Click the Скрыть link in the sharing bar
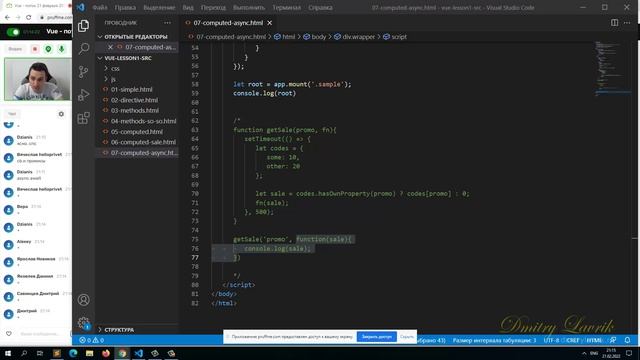This screenshot has width=640, height=360. tap(406, 337)
